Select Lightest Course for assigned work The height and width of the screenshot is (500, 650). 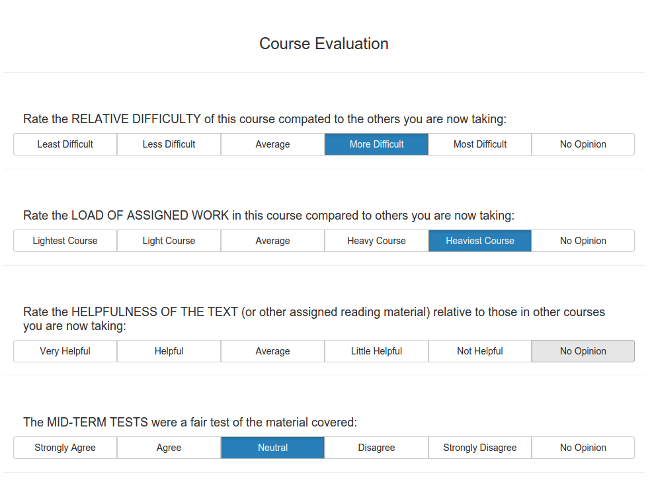tap(65, 241)
